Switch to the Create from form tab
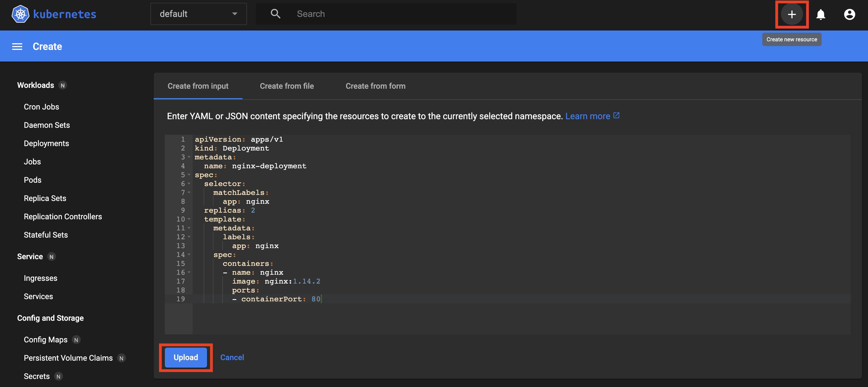868x387 pixels. tap(375, 86)
